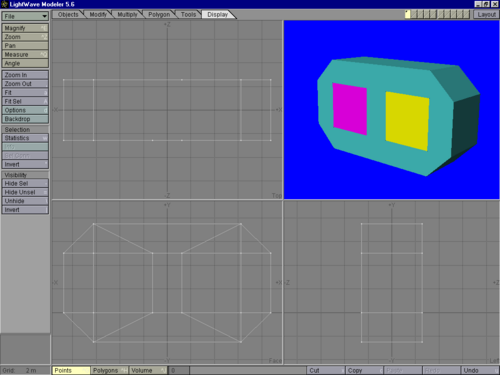Click the yellow polygon in the preview

pyautogui.click(x=407, y=121)
